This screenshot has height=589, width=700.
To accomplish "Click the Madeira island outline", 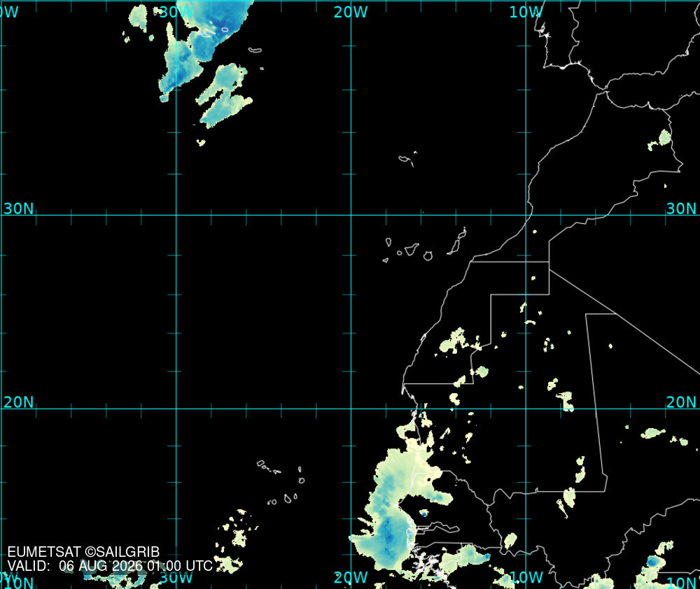I will point(407,159).
